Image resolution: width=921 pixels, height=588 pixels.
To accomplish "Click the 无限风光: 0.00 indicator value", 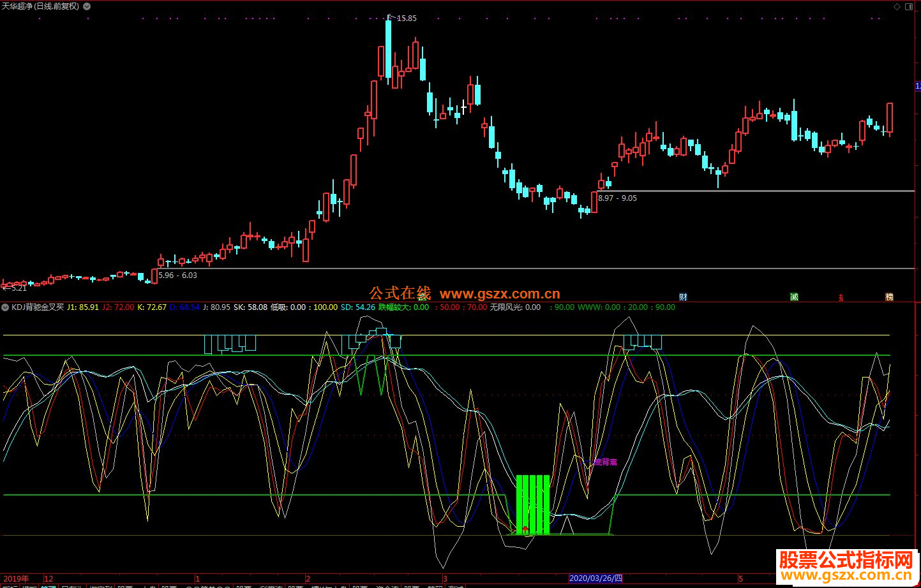I will click(x=515, y=307).
